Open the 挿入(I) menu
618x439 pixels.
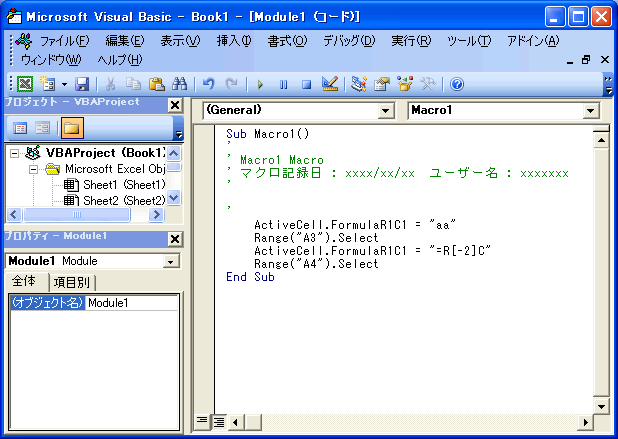coord(234,41)
